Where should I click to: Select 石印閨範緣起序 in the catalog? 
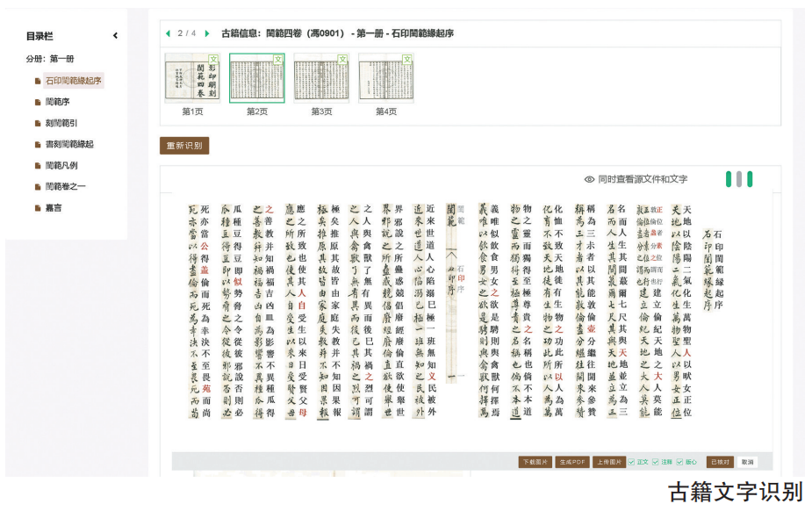coord(73,81)
